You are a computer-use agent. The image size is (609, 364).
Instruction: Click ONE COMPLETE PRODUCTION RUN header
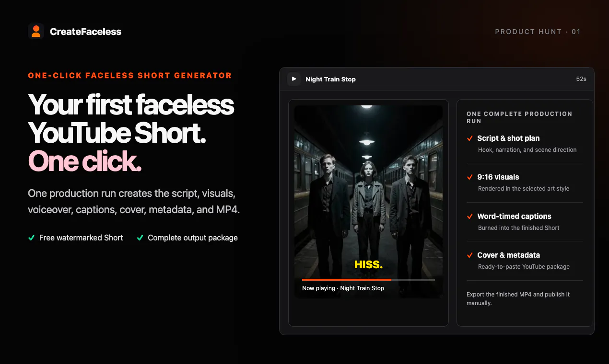coord(519,117)
